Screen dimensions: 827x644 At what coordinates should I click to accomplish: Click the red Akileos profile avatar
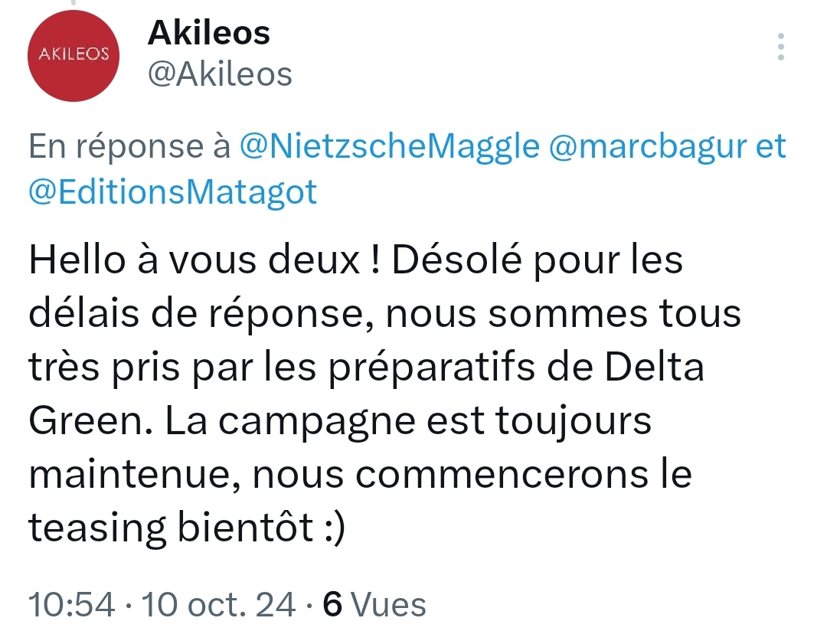[74, 54]
